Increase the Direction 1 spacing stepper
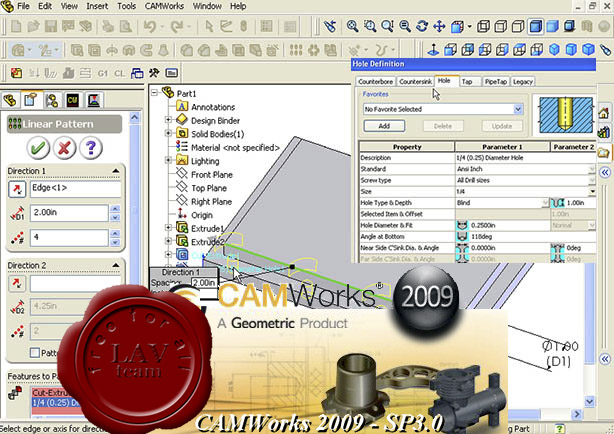 (115, 209)
